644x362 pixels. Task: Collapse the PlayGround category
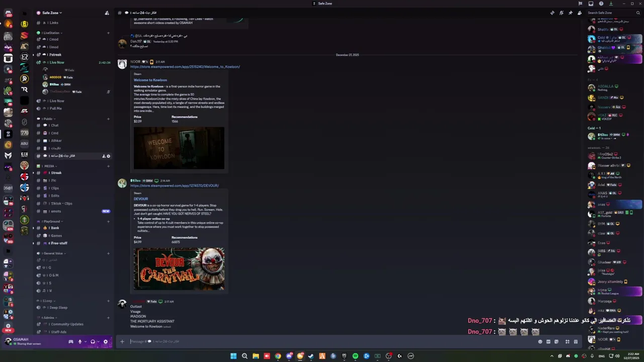[x=49, y=221]
